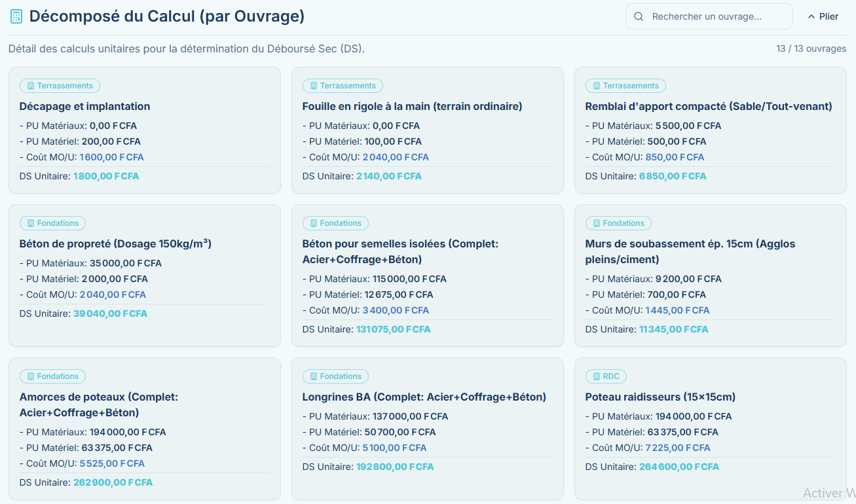
Task: Click PU Matériaux value 115 000,00 F CFA
Action: pyautogui.click(x=409, y=279)
